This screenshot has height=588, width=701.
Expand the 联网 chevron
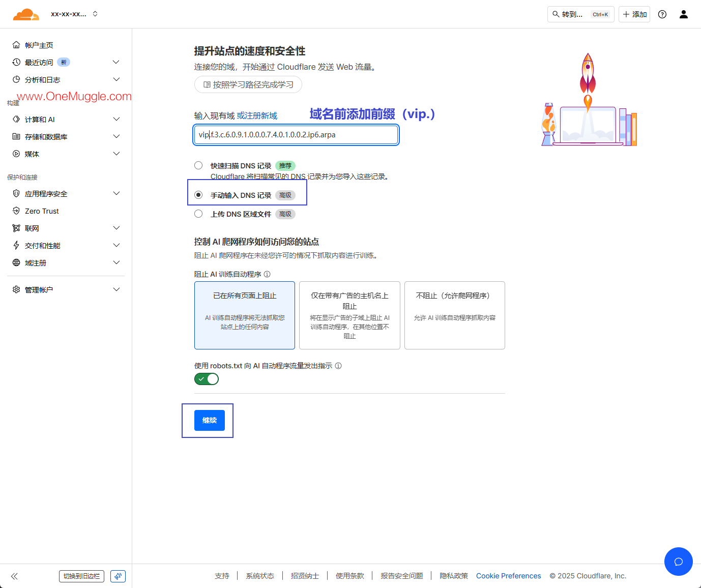click(116, 228)
